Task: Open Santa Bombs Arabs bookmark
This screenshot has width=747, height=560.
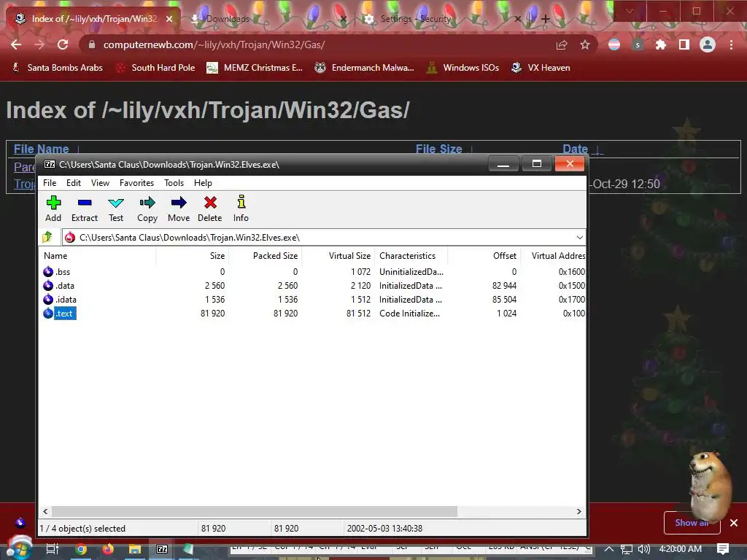Action: tap(57, 68)
